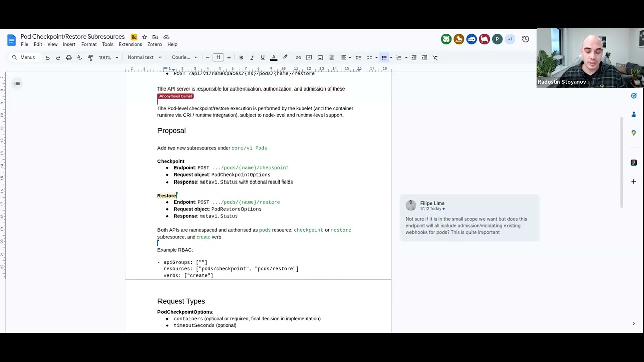Open the highlight color picker
The width and height of the screenshot is (644, 362).
coord(285,58)
